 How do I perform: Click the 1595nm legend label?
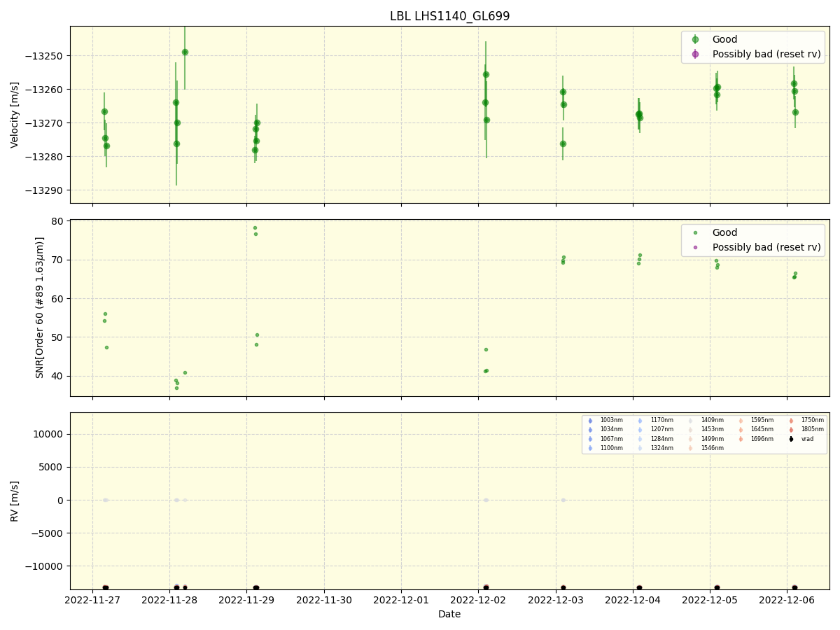pos(762,420)
